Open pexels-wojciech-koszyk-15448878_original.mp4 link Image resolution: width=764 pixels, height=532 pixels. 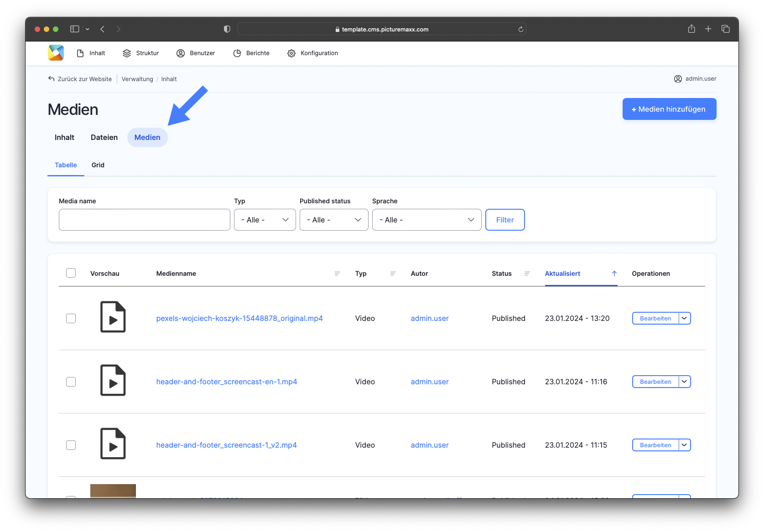pos(239,318)
